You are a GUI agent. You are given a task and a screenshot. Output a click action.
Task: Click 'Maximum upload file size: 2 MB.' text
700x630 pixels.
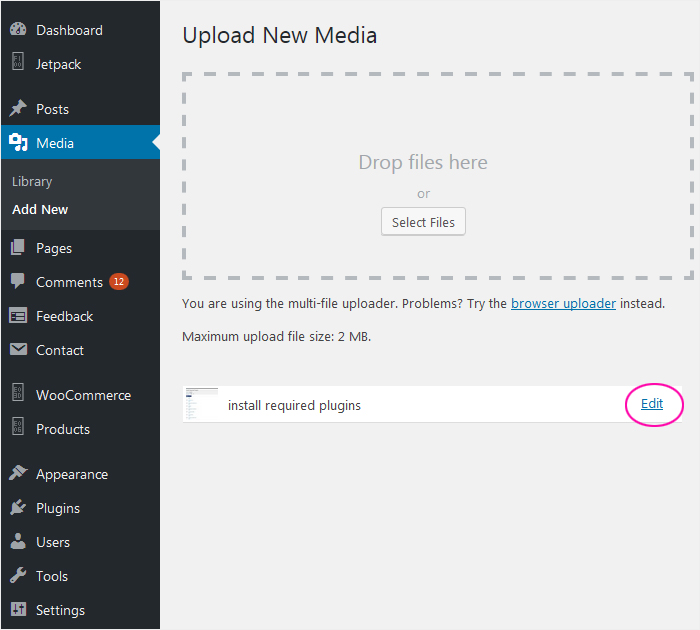[276, 336]
